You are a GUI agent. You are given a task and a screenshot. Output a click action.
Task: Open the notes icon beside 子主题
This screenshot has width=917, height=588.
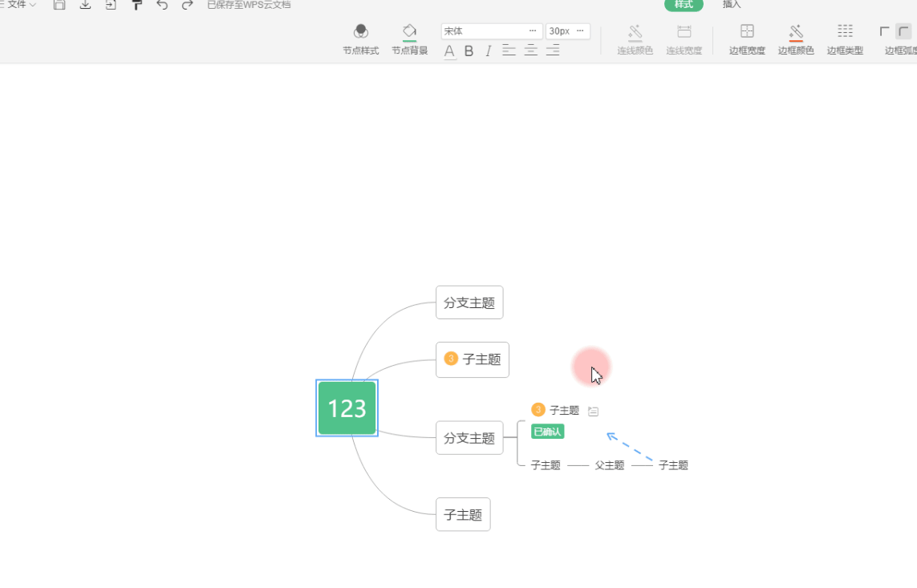pos(592,410)
